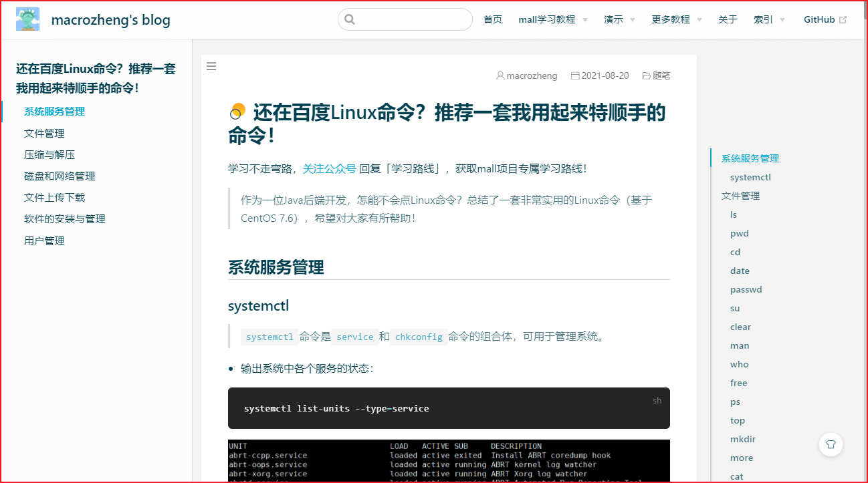The height and width of the screenshot is (483, 868).
Task: Click the yellow emoji icon before the title
Action: coord(237,112)
